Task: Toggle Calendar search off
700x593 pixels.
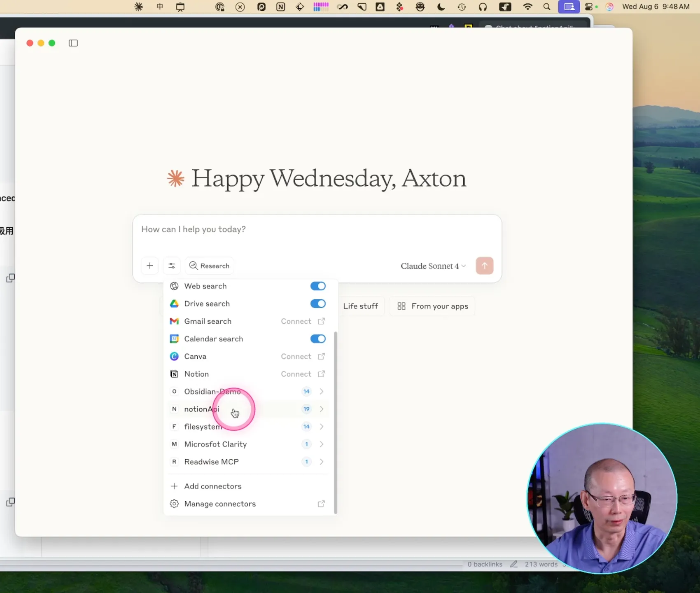Action: pyautogui.click(x=318, y=339)
